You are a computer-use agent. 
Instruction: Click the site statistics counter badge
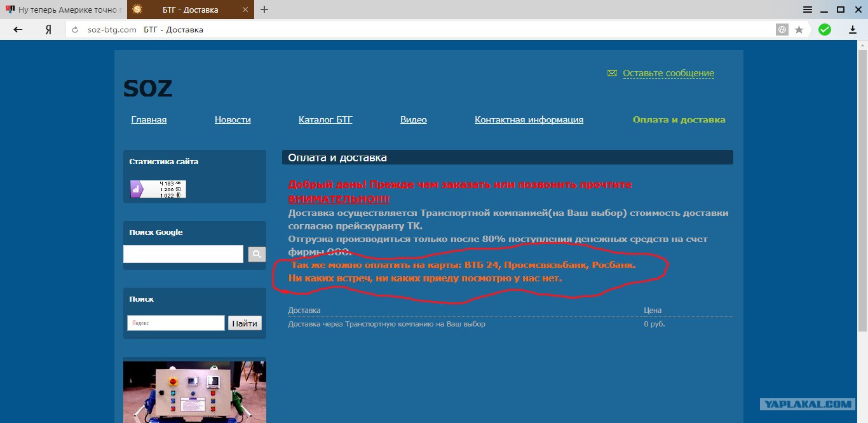pos(158,189)
